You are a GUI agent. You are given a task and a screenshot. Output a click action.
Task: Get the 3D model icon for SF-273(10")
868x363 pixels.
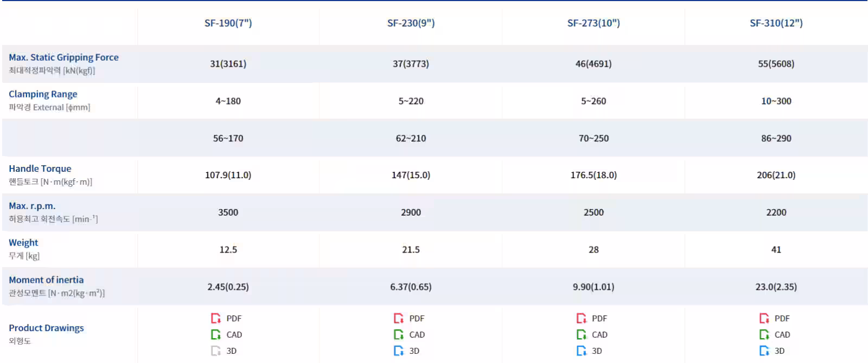click(582, 351)
